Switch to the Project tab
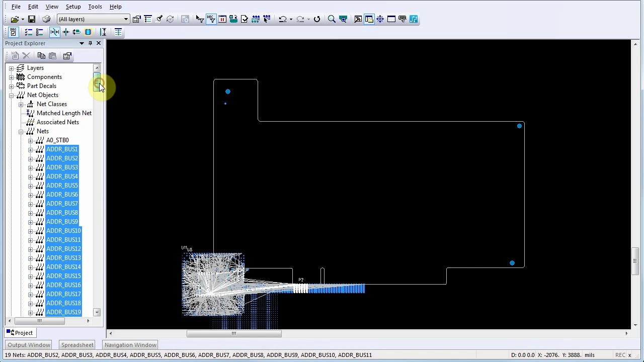Image resolution: width=644 pixels, height=362 pixels. click(x=20, y=333)
